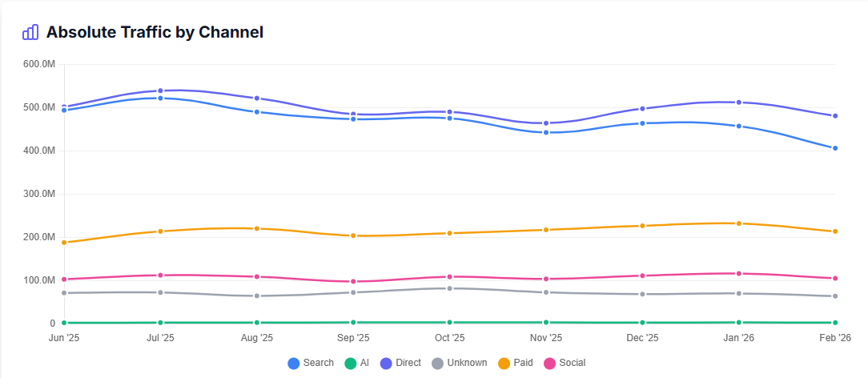This screenshot has width=868, height=378.
Task: Click the Unknown data point at Oct '25
Action: pyautogui.click(x=449, y=288)
